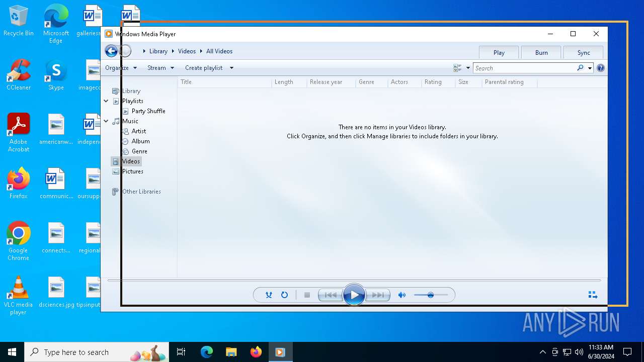The width and height of the screenshot is (644, 362).
Task: Sort by the Release year column
Action: (x=331, y=82)
